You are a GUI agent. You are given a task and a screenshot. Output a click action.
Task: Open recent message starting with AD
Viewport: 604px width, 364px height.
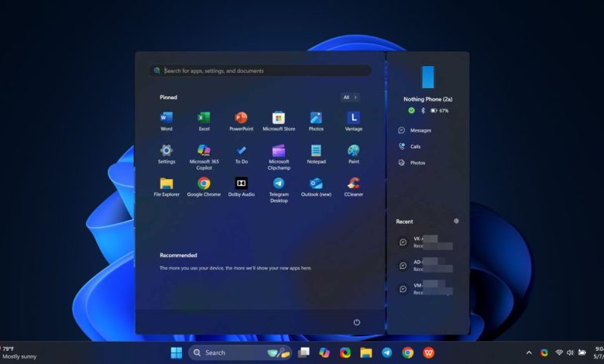(x=425, y=266)
